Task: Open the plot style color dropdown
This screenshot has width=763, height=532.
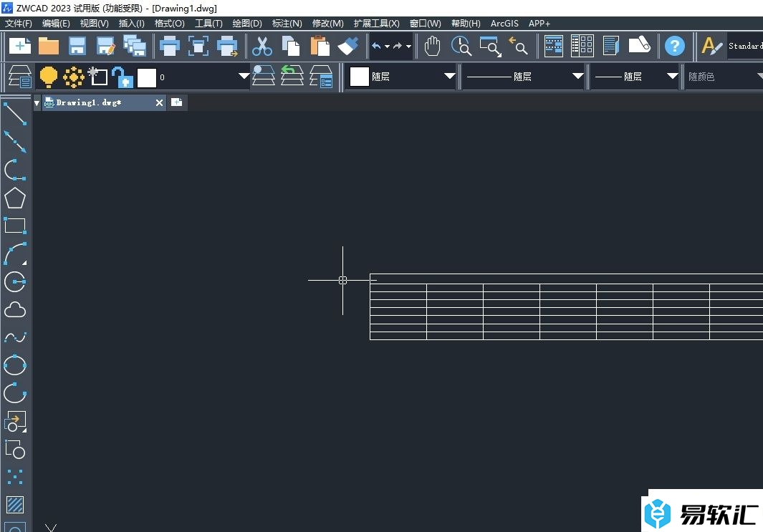Action: tap(760, 76)
